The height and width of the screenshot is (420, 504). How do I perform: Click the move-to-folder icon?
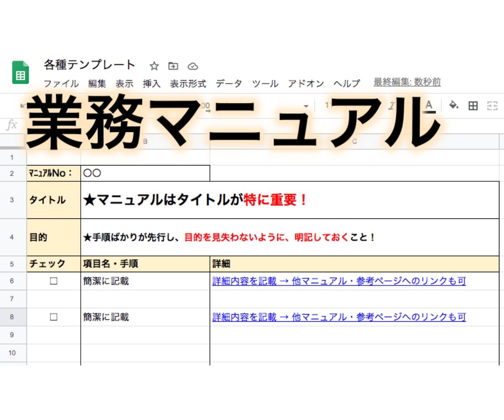[173, 66]
